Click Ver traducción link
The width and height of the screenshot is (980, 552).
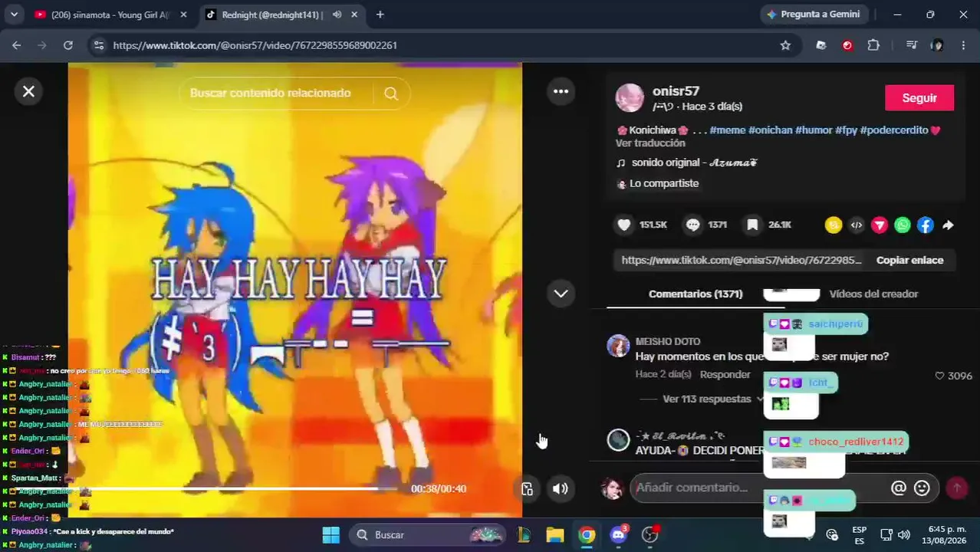pyautogui.click(x=650, y=143)
